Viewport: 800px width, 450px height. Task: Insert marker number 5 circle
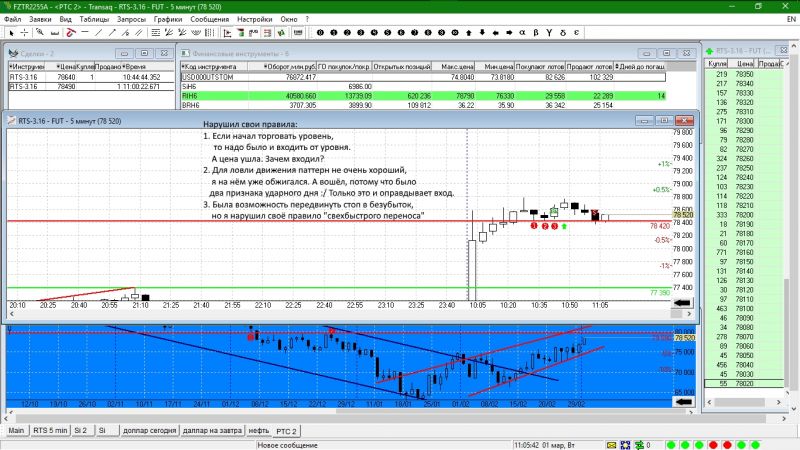pos(387,33)
